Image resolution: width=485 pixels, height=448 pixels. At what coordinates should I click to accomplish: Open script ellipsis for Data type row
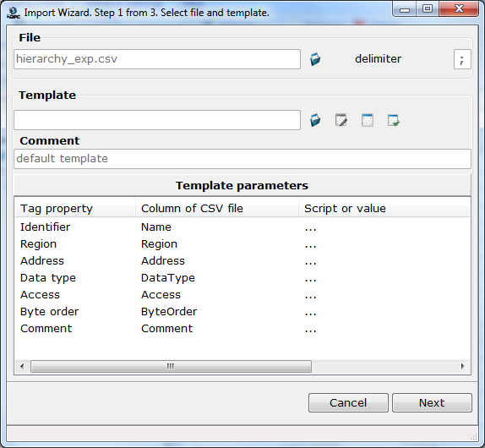tap(310, 278)
